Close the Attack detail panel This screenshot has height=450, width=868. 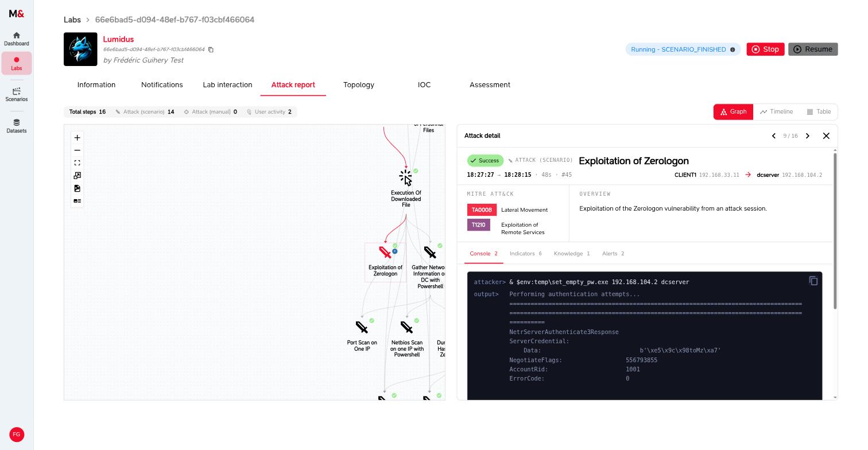pos(826,136)
